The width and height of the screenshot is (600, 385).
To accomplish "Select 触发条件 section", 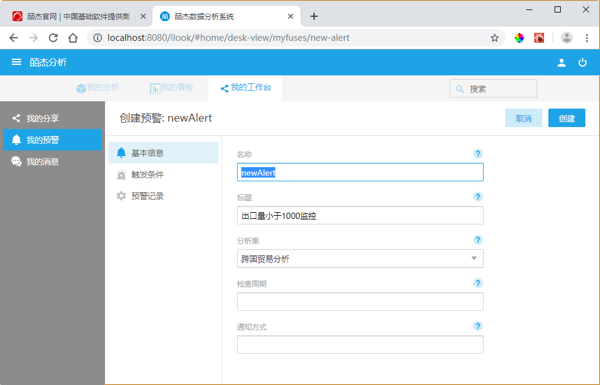I will (163, 175).
